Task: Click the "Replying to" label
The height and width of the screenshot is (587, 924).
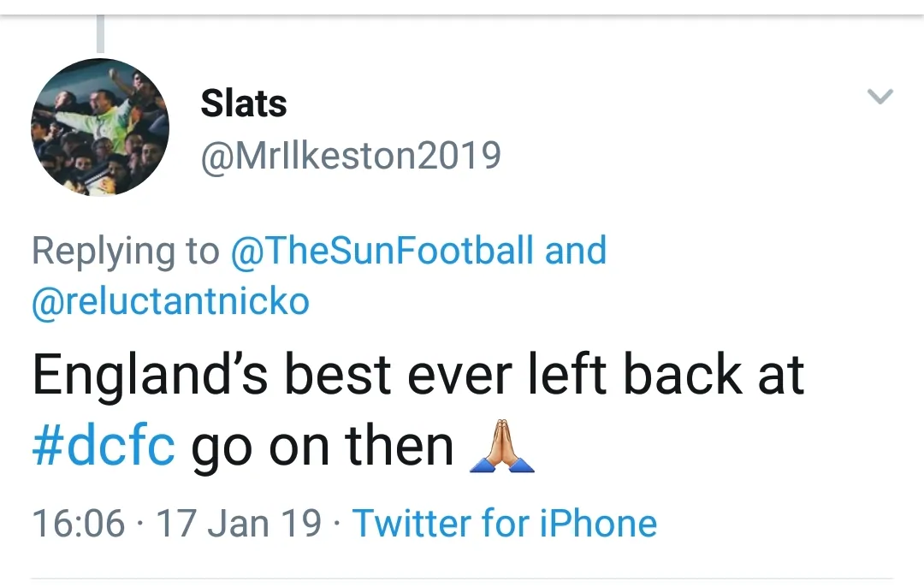Action: pos(125,251)
